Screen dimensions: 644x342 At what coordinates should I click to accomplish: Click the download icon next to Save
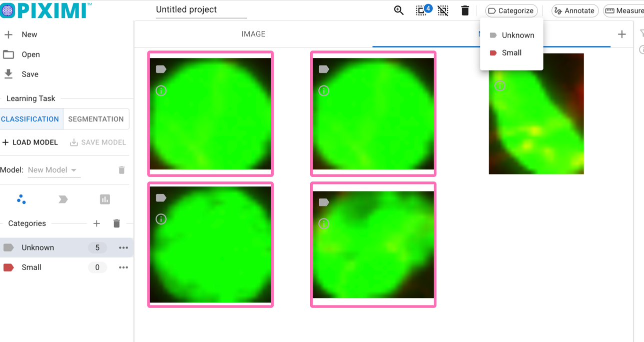[x=9, y=74]
